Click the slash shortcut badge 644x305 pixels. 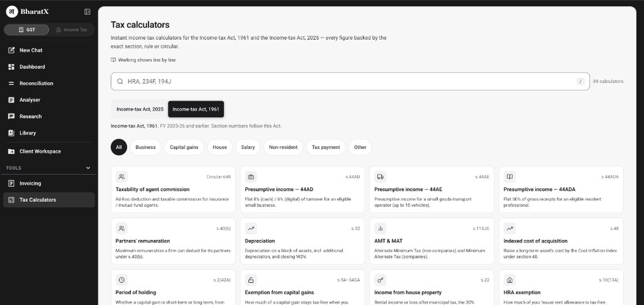click(x=580, y=81)
